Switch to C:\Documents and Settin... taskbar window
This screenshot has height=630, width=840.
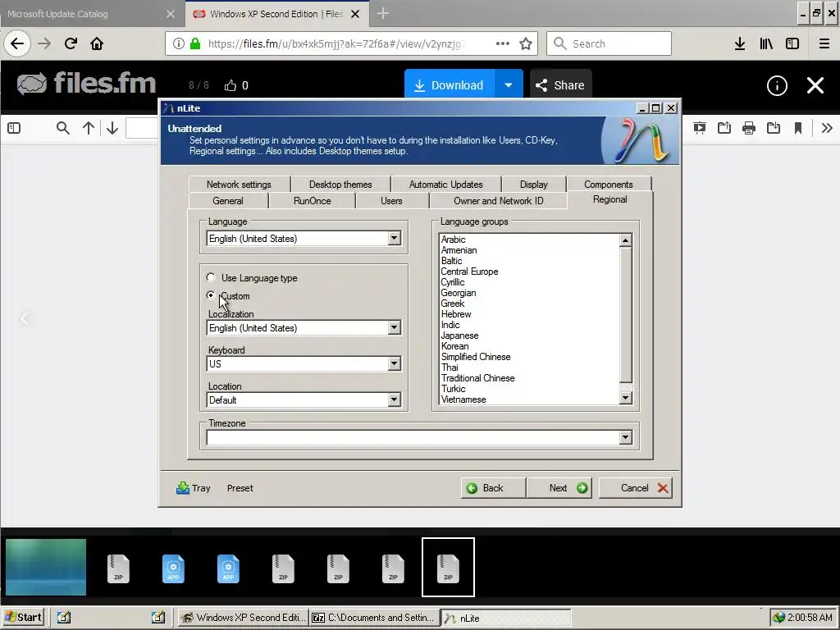click(x=374, y=617)
